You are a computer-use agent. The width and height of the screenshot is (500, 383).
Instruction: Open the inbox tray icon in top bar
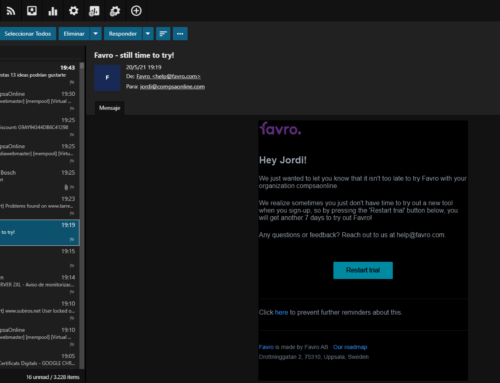(32, 11)
